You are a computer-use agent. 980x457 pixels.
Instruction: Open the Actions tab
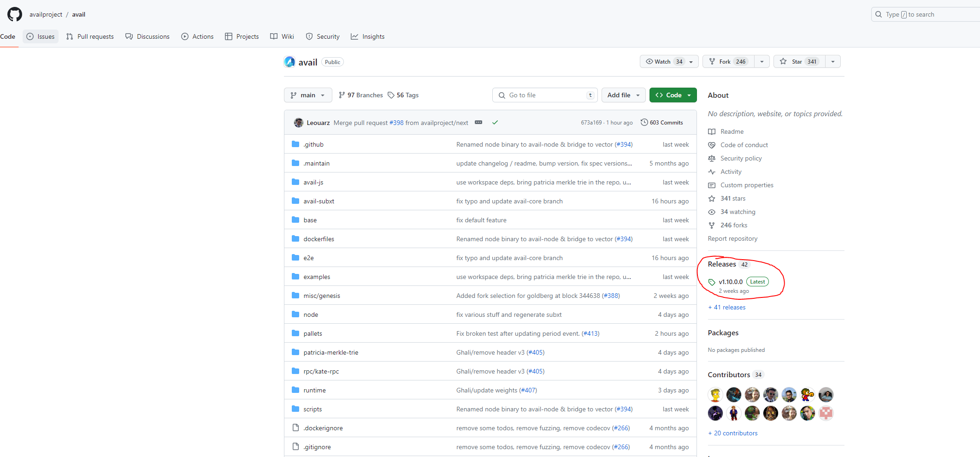click(197, 36)
